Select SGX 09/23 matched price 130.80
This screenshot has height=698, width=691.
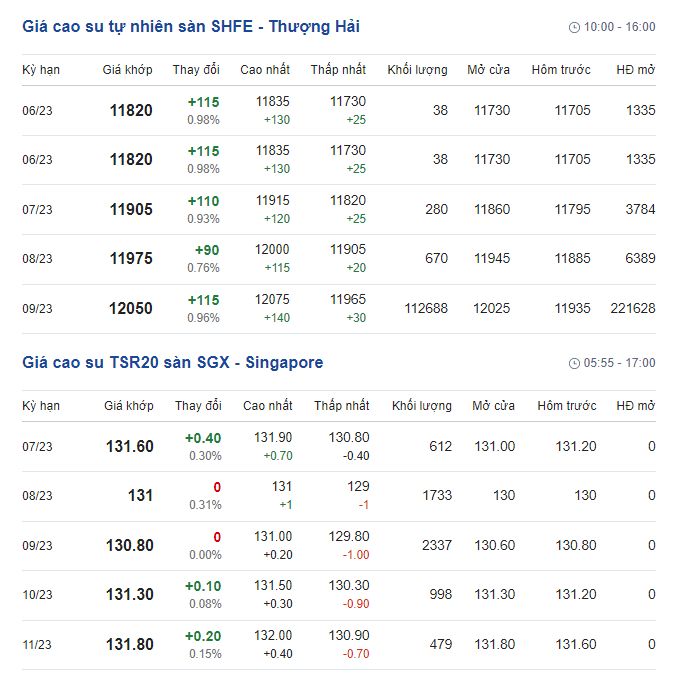[130, 545]
